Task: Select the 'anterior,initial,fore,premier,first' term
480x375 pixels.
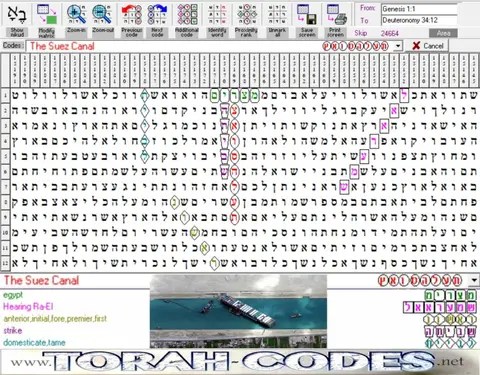Action: pos(55,319)
